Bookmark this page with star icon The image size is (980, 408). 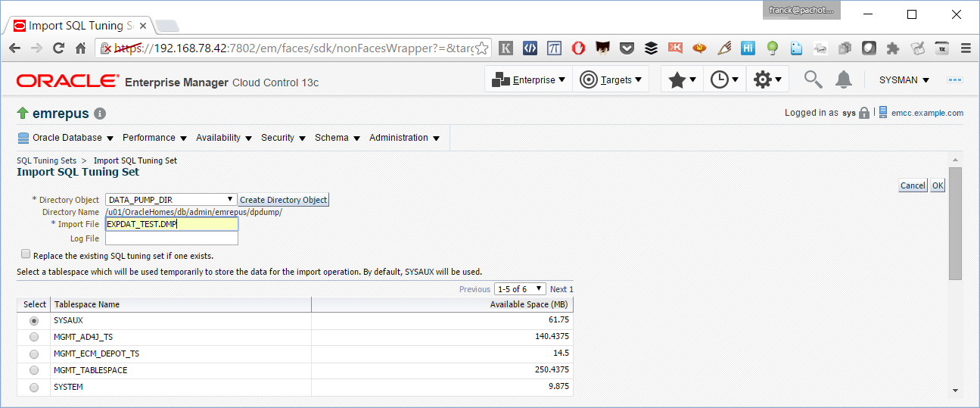coord(481,48)
